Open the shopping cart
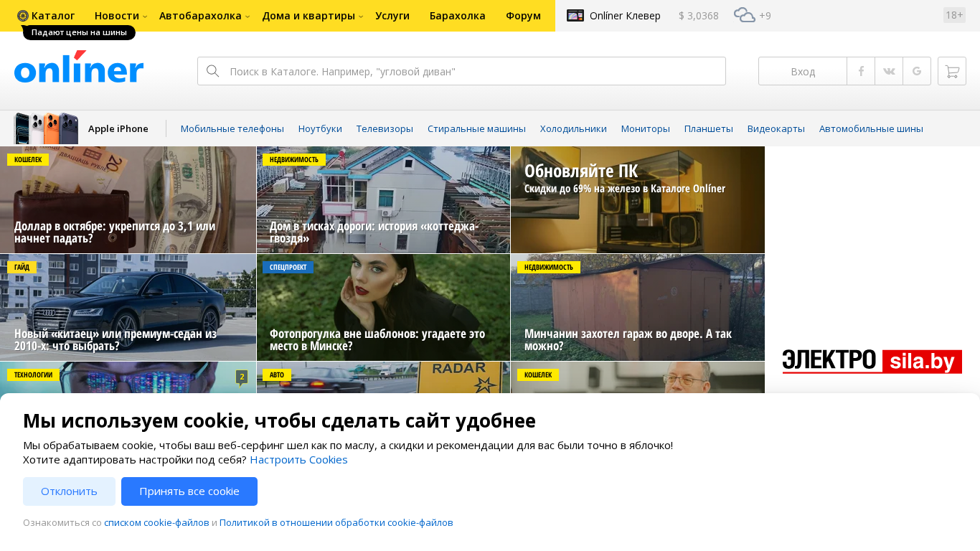 952,71
